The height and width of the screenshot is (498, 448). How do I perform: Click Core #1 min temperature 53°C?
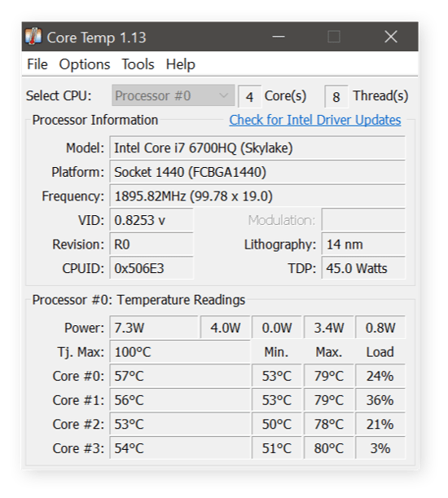click(x=277, y=400)
